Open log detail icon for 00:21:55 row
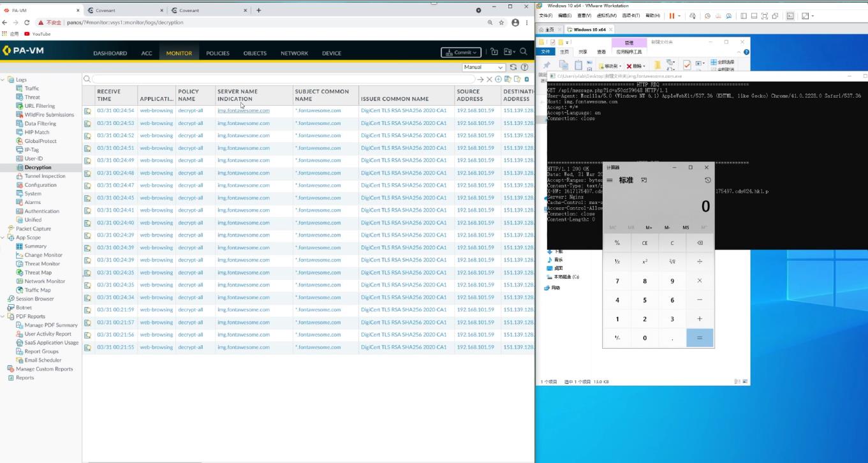The width and height of the screenshot is (868, 463). tap(88, 348)
